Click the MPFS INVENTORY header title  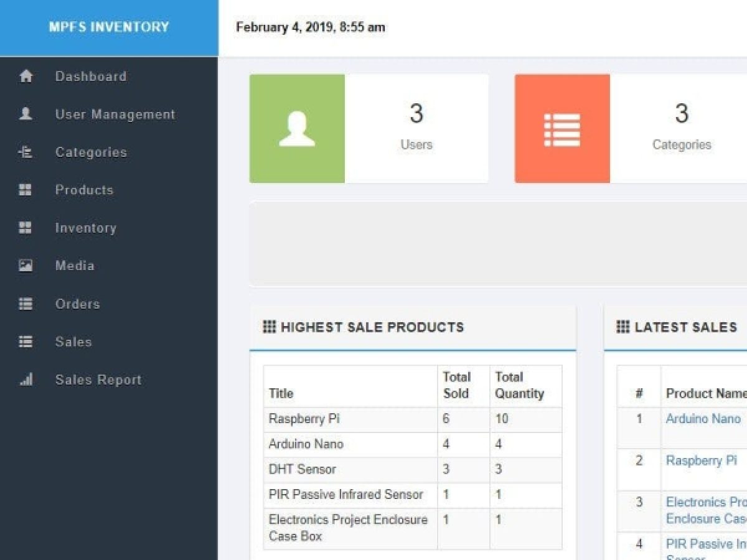tap(109, 27)
